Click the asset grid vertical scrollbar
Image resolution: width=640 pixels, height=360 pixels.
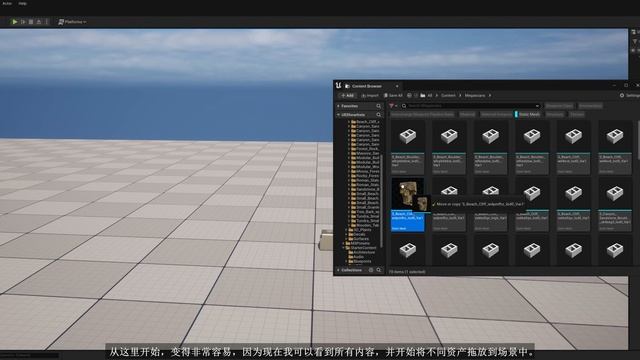(x=638, y=140)
